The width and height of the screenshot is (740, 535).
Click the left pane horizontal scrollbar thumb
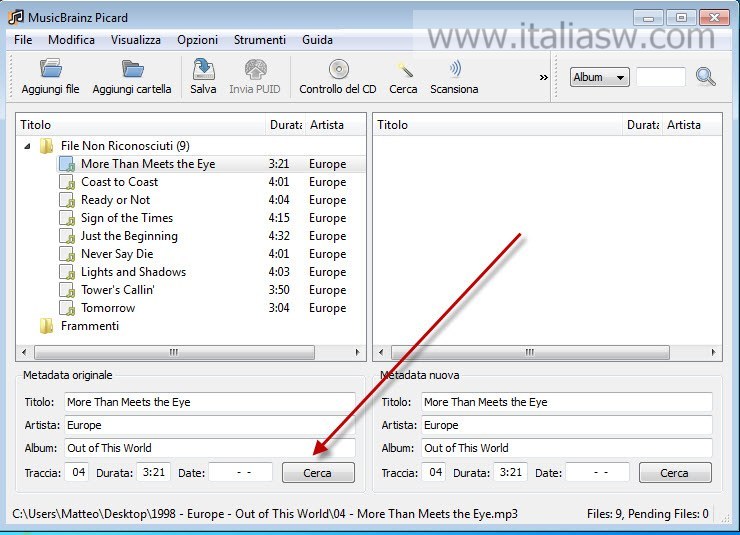coord(174,352)
